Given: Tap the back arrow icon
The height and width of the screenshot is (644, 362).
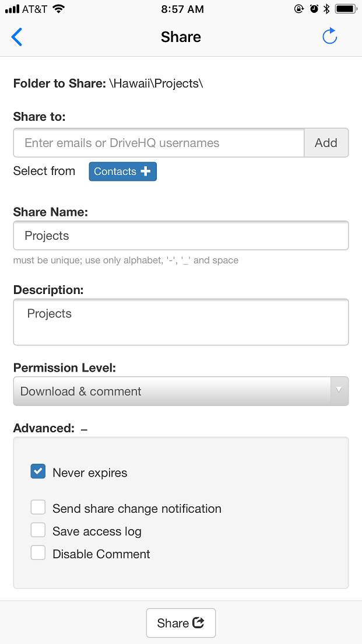Looking at the screenshot, I should (17, 37).
